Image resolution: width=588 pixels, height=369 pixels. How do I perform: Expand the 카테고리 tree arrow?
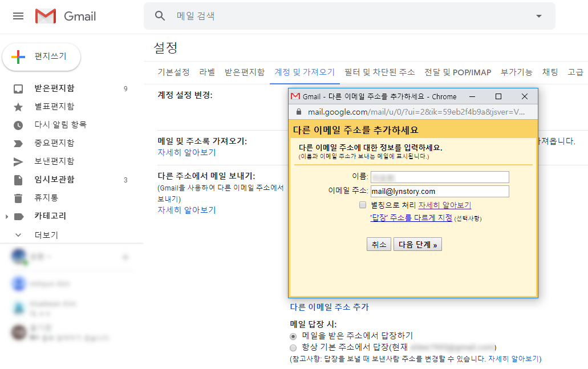(x=7, y=216)
